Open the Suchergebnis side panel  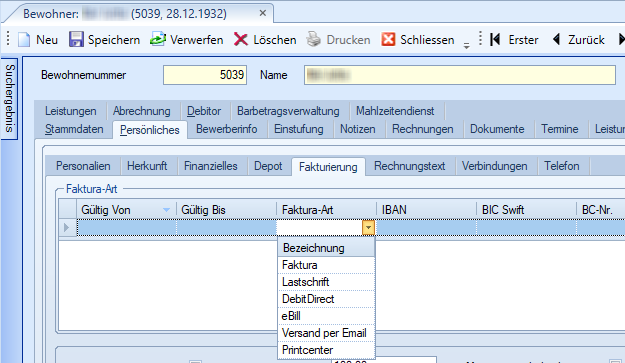click(x=10, y=98)
